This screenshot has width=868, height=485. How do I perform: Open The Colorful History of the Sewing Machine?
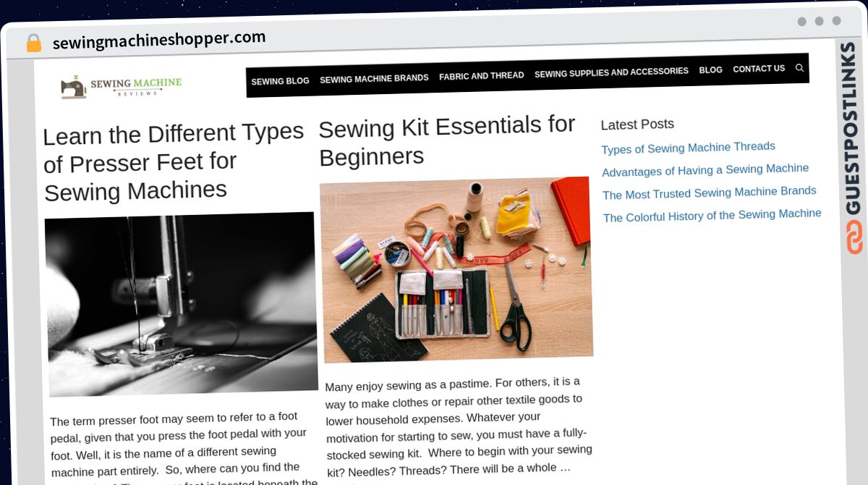(712, 215)
